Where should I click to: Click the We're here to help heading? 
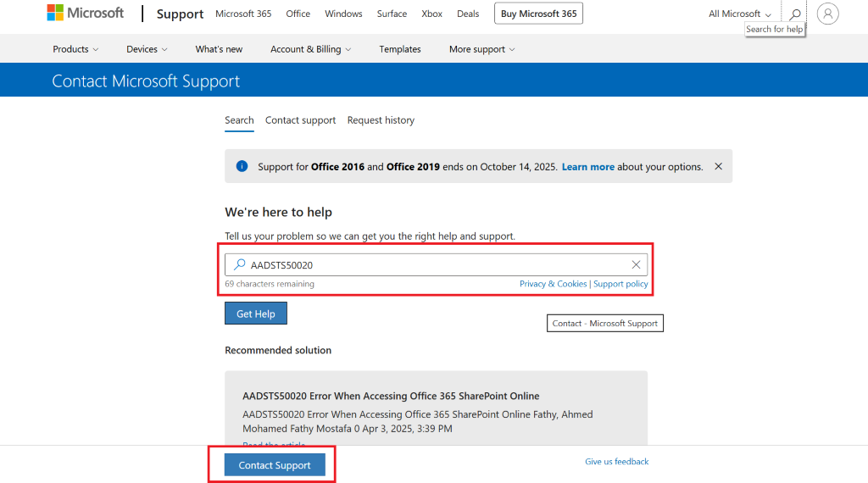pyautogui.click(x=278, y=212)
